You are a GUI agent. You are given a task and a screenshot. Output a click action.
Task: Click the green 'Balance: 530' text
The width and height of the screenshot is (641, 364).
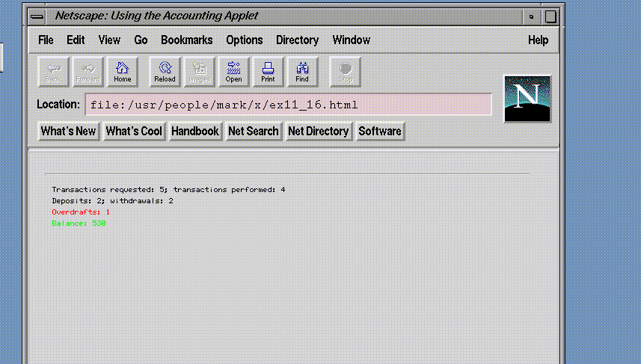(79, 223)
